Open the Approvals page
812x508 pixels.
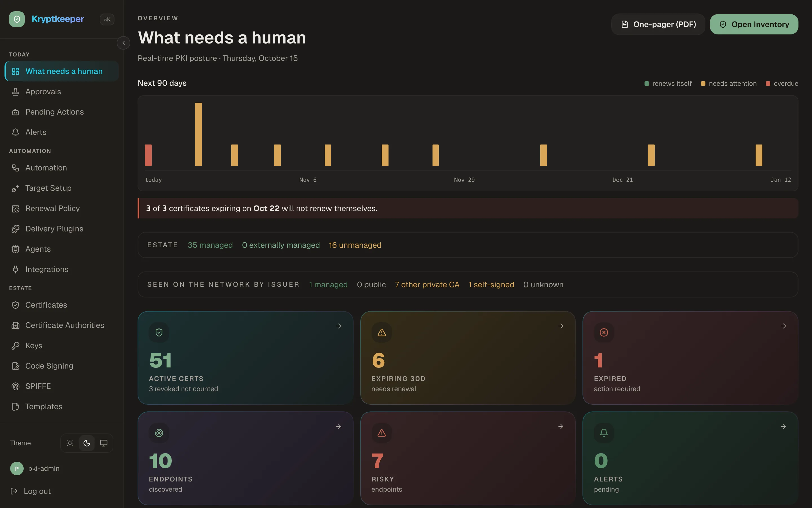62,92
